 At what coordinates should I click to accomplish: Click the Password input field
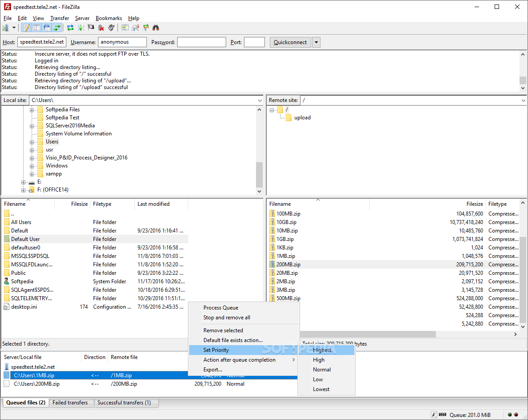pyautogui.click(x=201, y=42)
